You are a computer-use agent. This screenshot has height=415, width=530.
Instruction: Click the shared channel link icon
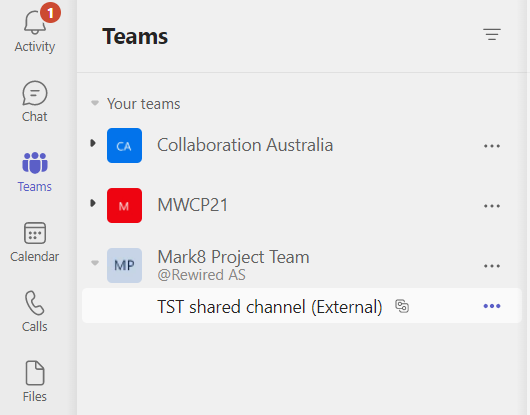402,306
